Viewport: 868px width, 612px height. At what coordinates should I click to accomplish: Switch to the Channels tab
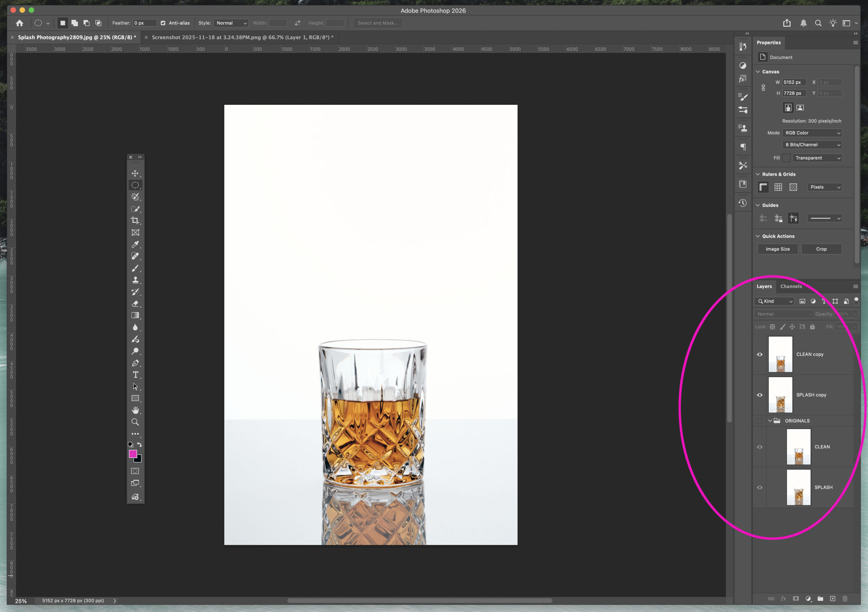pos(791,286)
